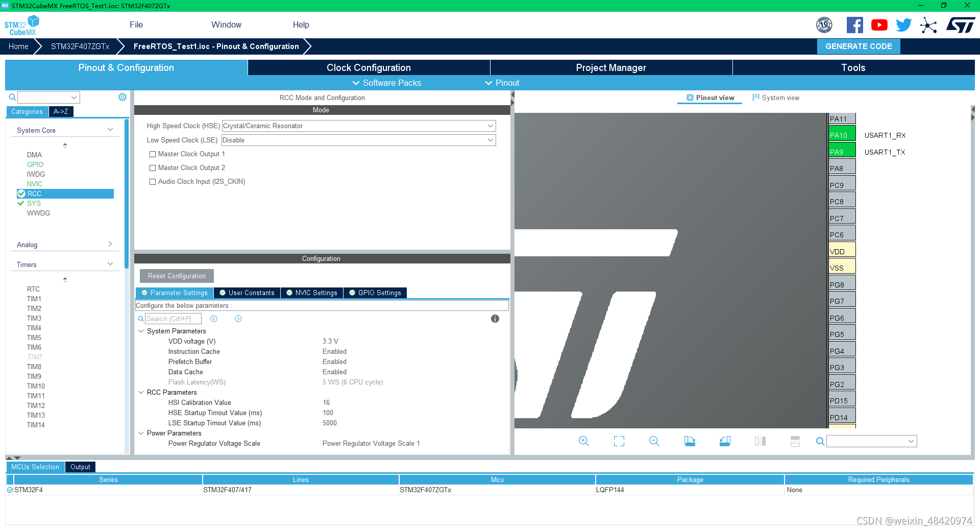Go to next parameter search result

238,319
